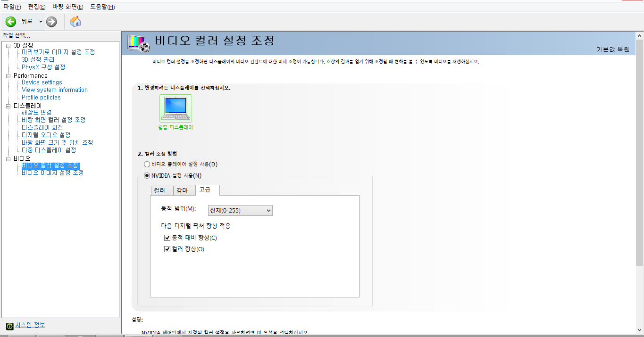Open Device settings page

pyautogui.click(x=42, y=82)
